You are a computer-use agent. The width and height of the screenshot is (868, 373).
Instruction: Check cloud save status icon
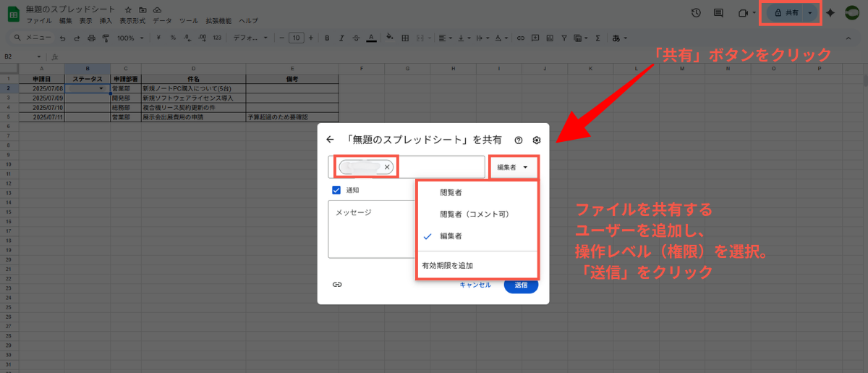(157, 9)
